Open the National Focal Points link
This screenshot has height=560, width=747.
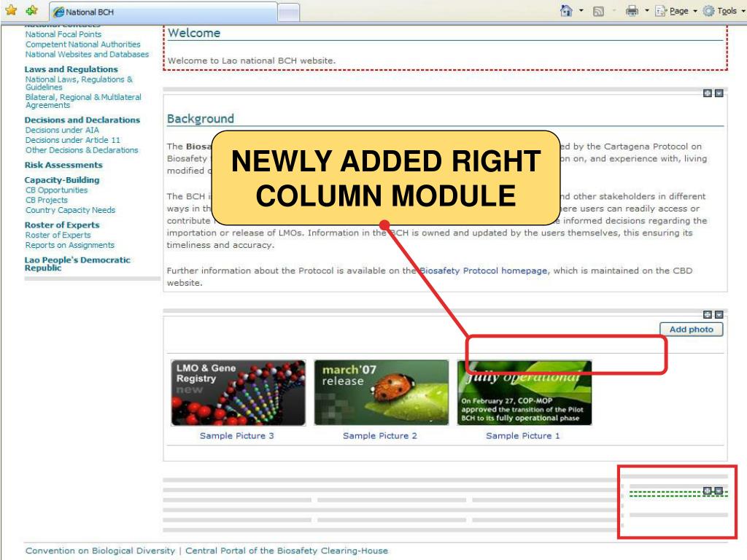[63, 34]
